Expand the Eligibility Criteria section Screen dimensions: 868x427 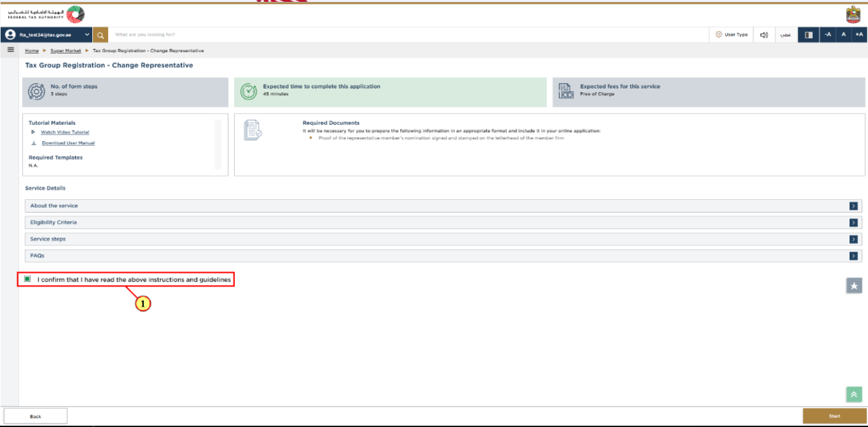[x=443, y=222]
